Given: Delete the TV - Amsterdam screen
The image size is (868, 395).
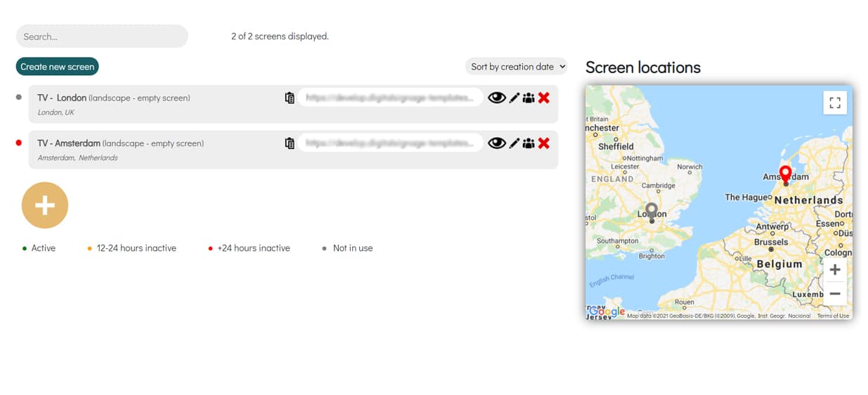Looking at the screenshot, I should coord(543,143).
